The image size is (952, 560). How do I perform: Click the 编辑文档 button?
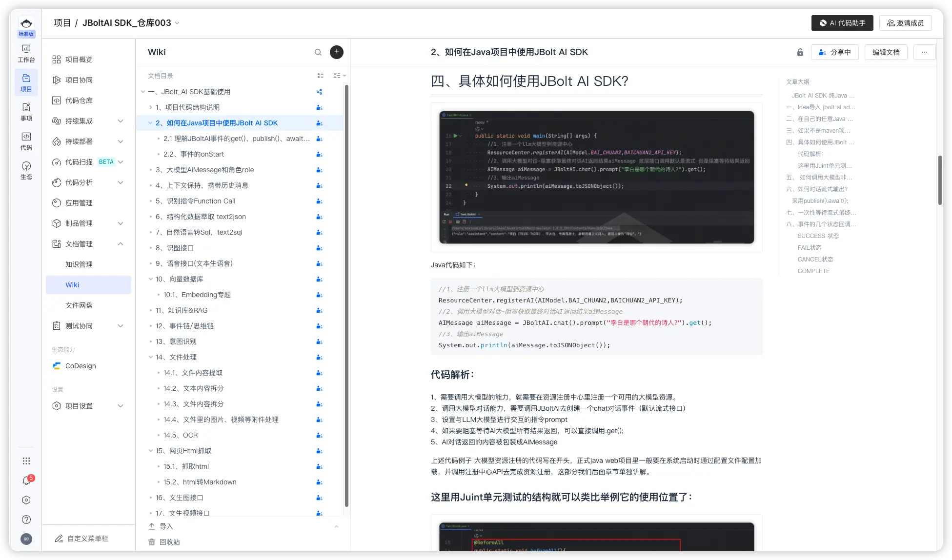[x=886, y=52]
